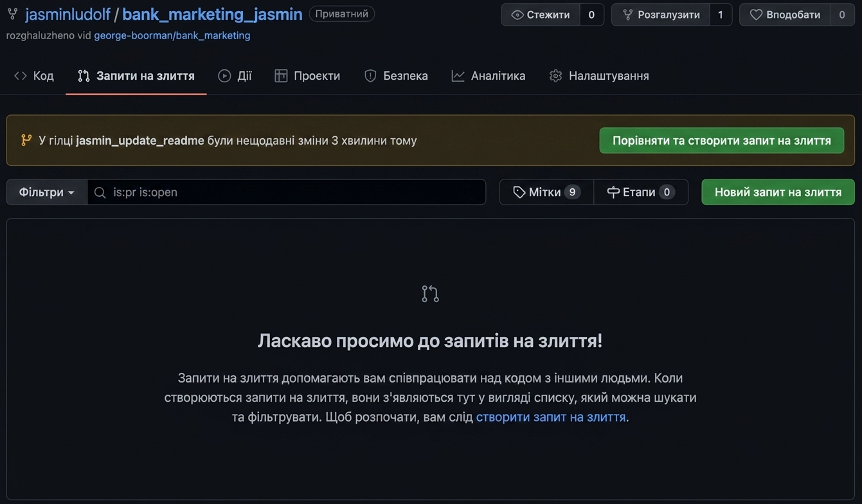Click the створити запит на злиття link

(x=551, y=417)
